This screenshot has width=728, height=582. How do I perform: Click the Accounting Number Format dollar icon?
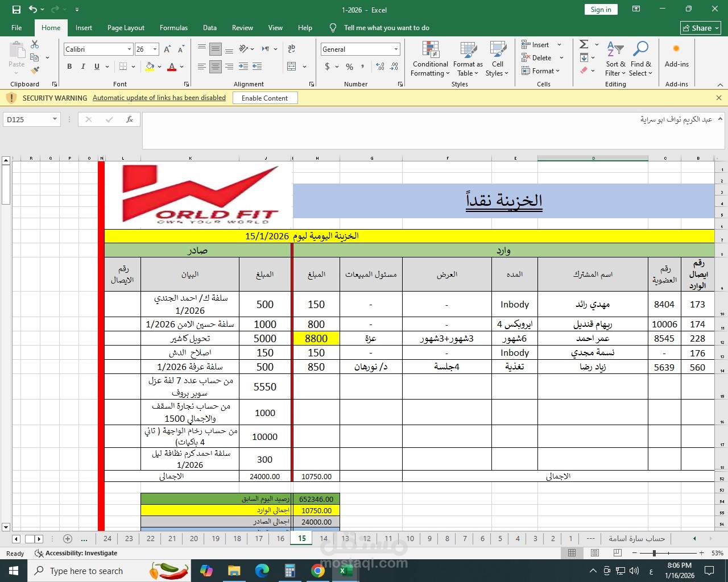(327, 66)
